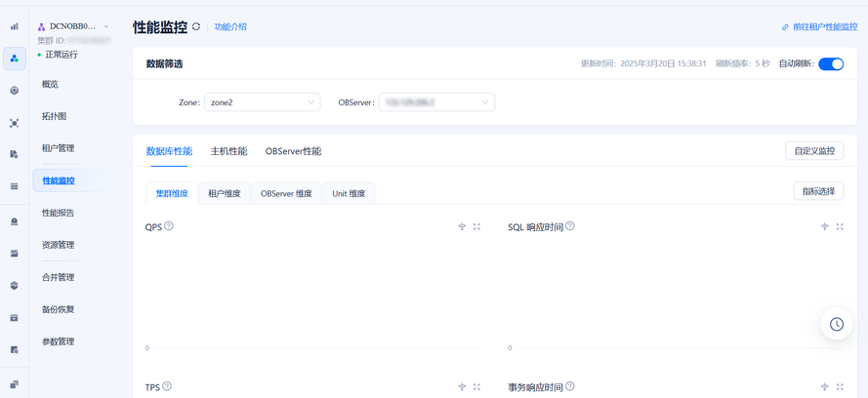Open the floating clock time-range button
This screenshot has width=868, height=398.
pyautogui.click(x=836, y=324)
